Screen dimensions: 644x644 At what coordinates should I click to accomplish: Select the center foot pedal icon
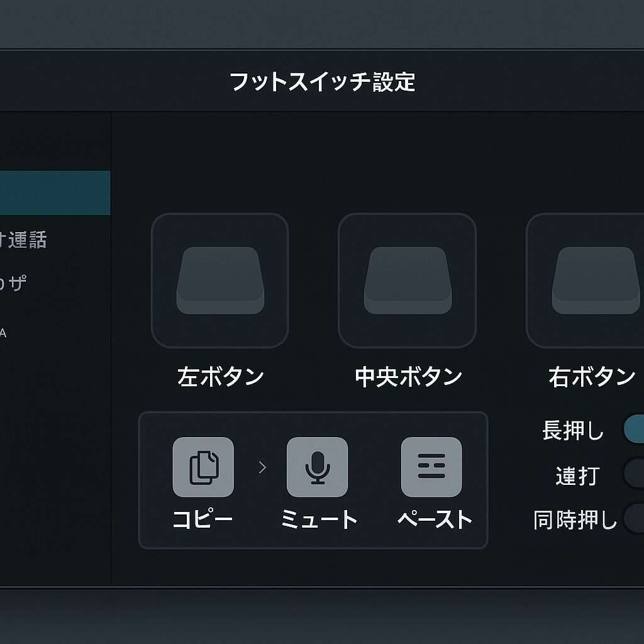tap(407, 280)
